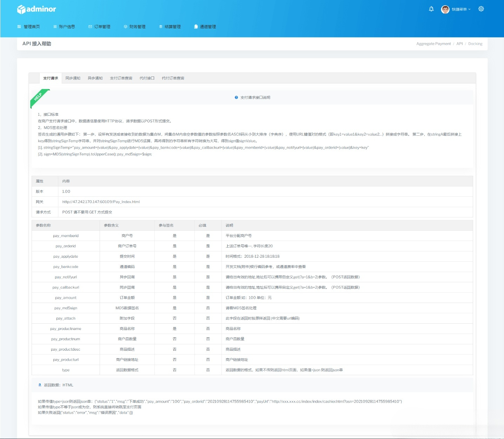Click the Aggregate Payment breadcrumb link
This screenshot has height=439, width=504.
pyautogui.click(x=434, y=44)
